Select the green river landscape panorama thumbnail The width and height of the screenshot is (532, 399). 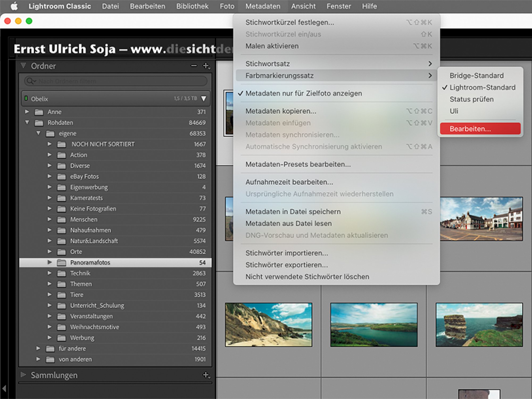click(x=374, y=325)
